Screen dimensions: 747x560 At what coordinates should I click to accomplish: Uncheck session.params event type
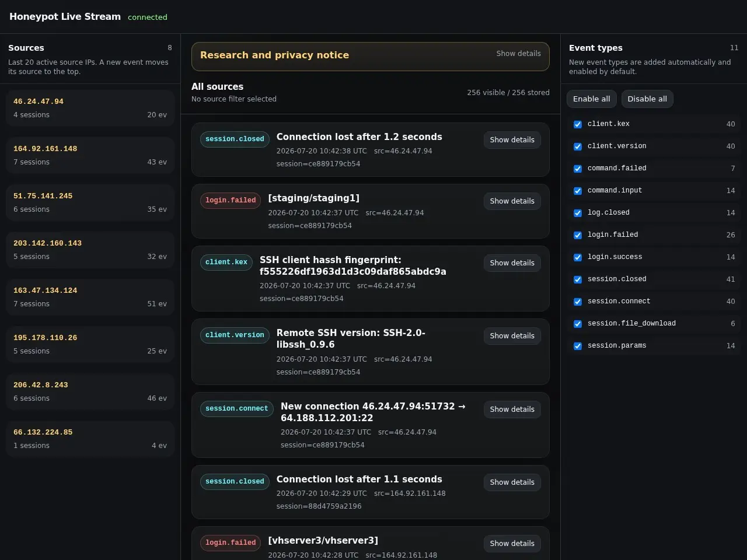click(x=578, y=346)
